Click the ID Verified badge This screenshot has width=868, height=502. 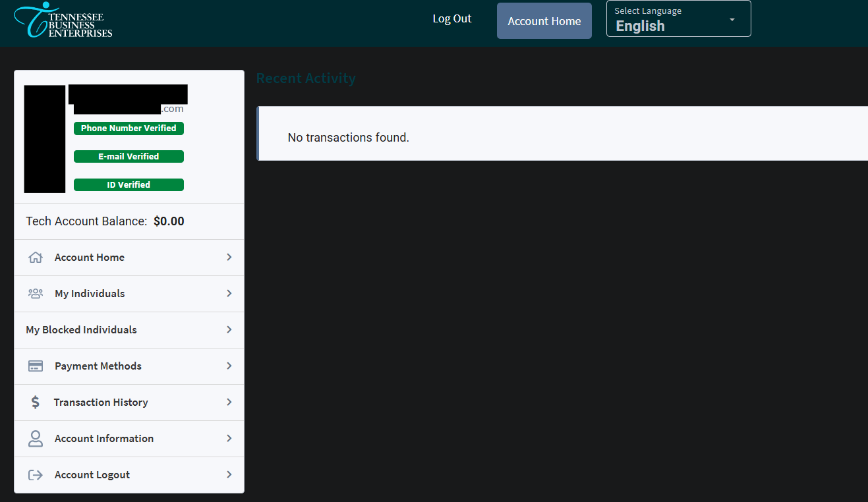[x=129, y=184]
